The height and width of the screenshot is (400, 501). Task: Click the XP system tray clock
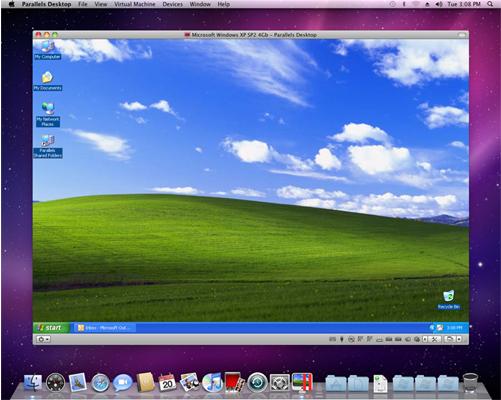[454, 328]
